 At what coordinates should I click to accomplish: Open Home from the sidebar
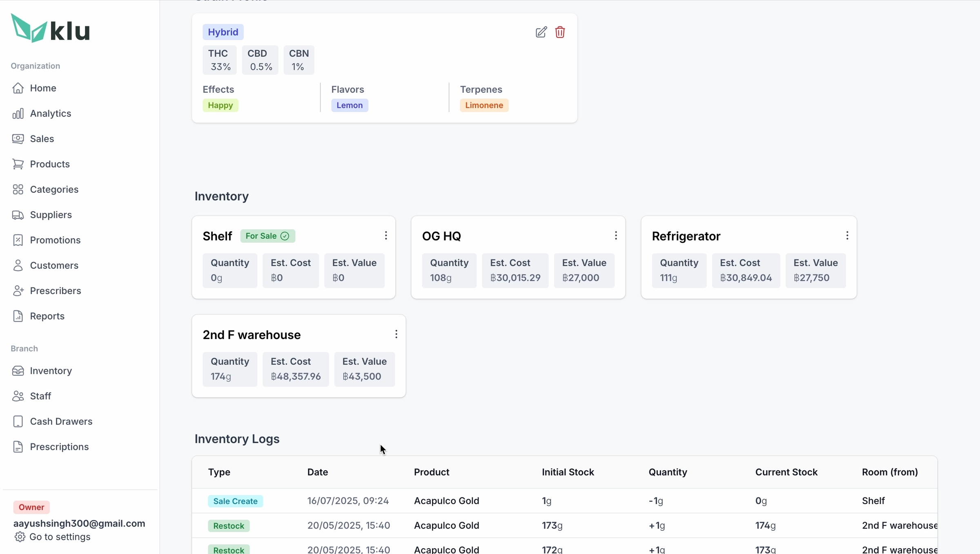(43, 88)
